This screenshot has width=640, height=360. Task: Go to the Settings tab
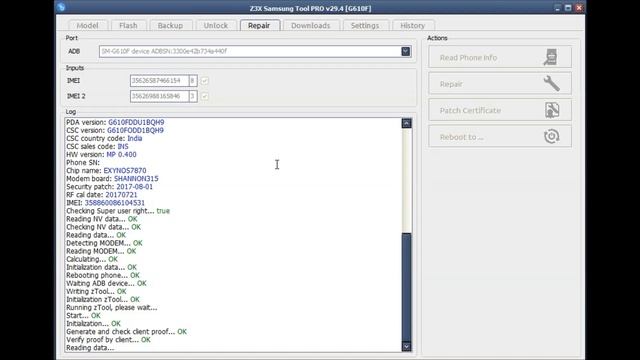point(365,25)
